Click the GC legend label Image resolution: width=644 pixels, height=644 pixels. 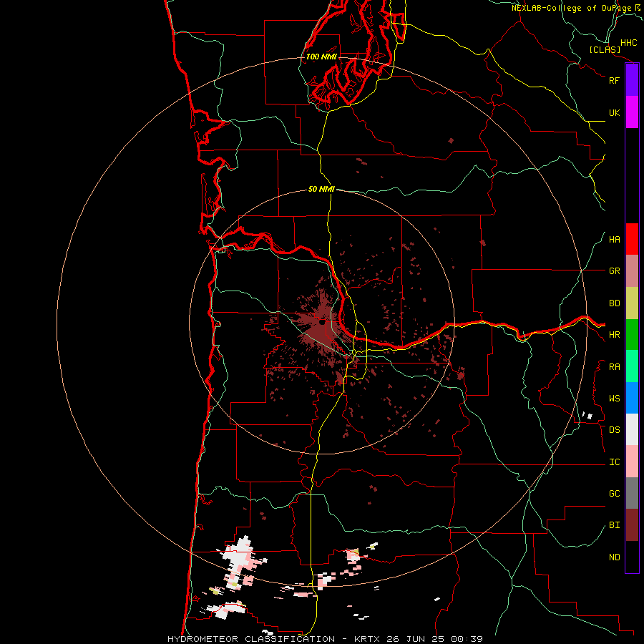(614, 494)
